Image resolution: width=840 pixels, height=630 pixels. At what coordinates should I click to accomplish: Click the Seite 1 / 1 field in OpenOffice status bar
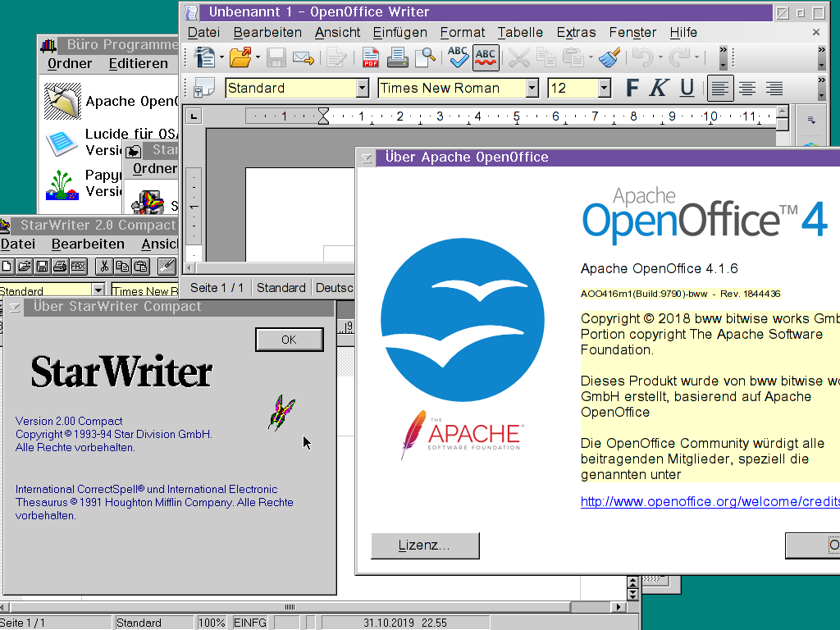217,288
